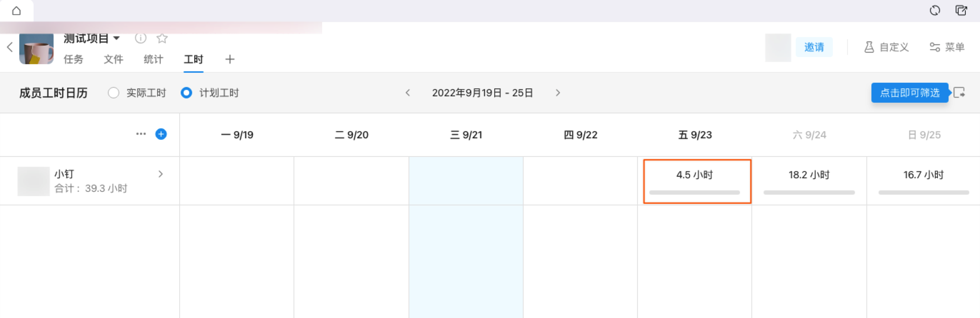The height and width of the screenshot is (318, 980).
Task: Select the 计划工时 radio button
Action: pyautogui.click(x=186, y=93)
